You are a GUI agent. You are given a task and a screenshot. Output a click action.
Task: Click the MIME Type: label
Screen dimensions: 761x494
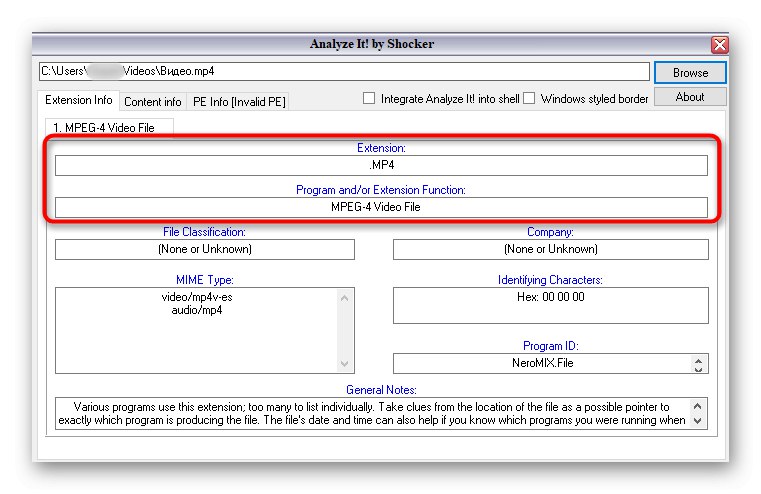point(205,280)
